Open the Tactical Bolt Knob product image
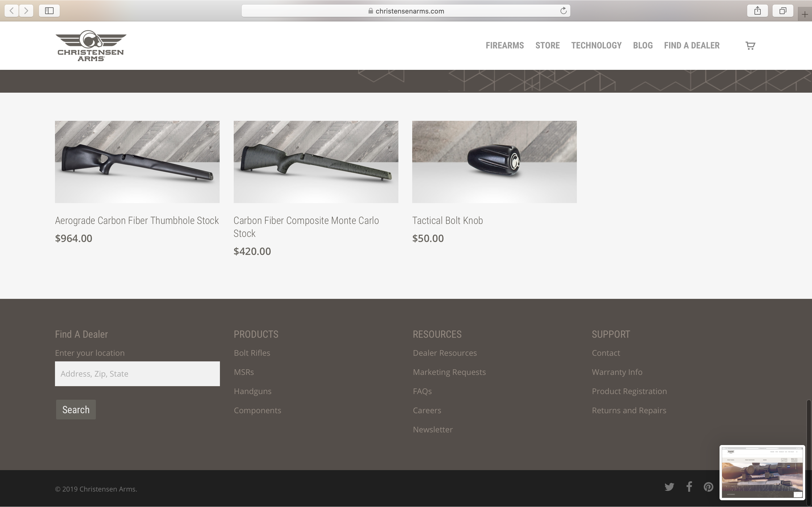The height and width of the screenshot is (507, 812). point(494,162)
